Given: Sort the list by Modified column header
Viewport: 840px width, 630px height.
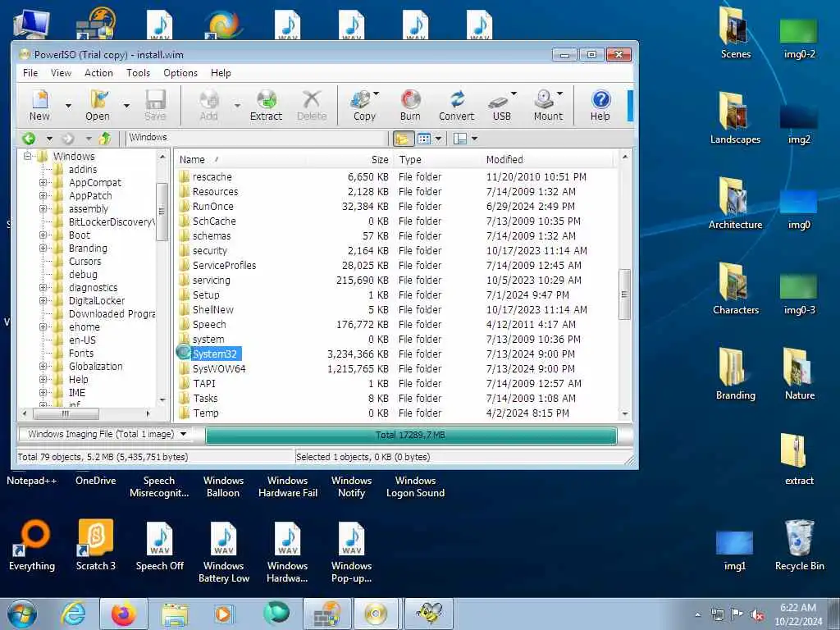Looking at the screenshot, I should pyautogui.click(x=548, y=160).
